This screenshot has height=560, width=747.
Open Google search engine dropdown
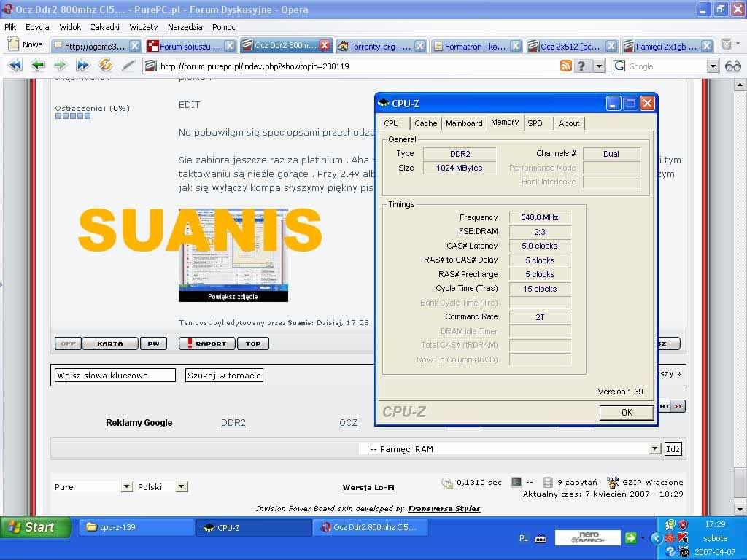coord(713,66)
